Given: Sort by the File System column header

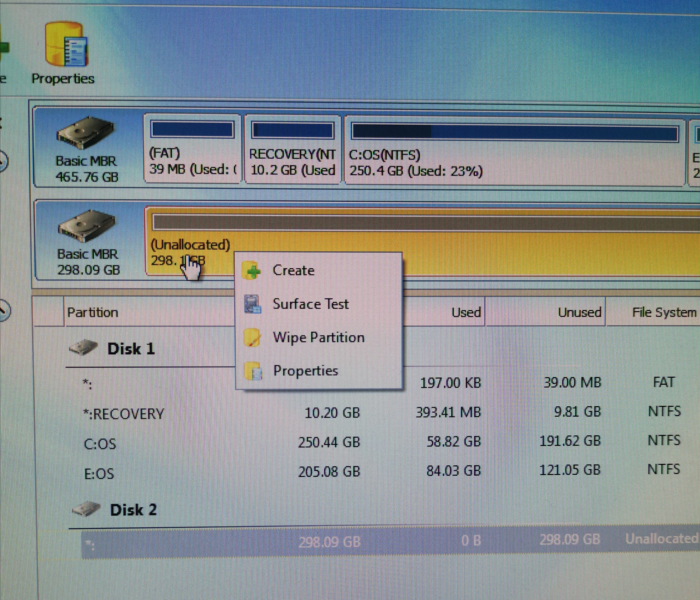Looking at the screenshot, I should [x=664, y=312].
